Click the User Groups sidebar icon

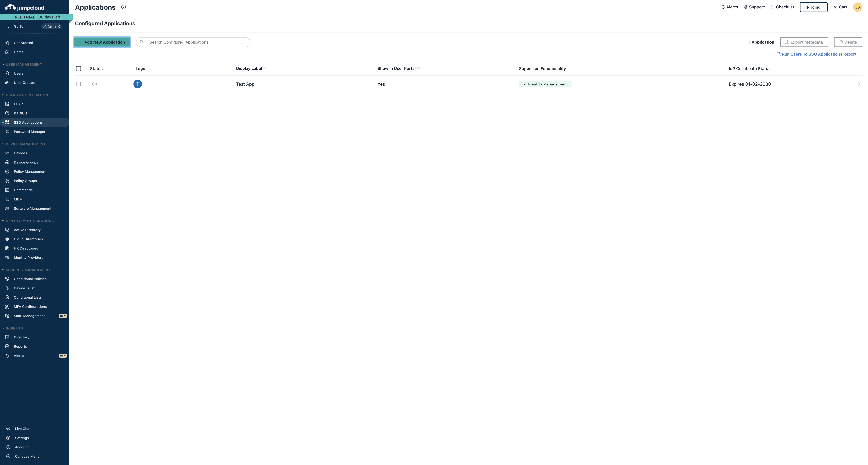(x=7, y=83)
